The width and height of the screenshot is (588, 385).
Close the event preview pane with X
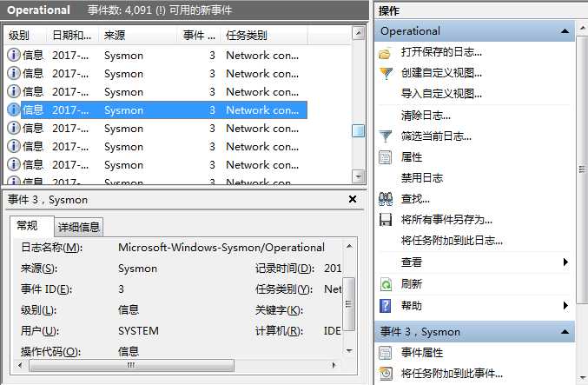coord(353,199)
